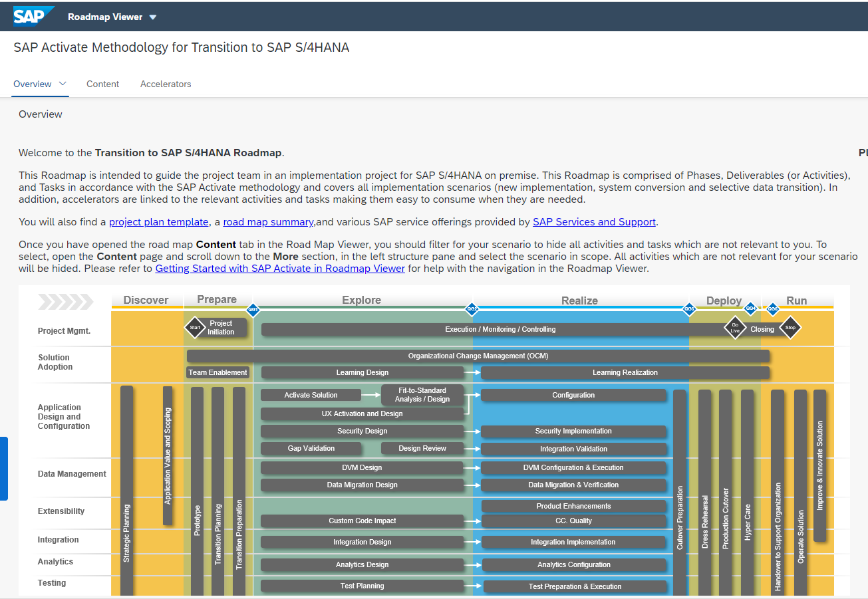Click the Start marker on Project Initiation

click(x=195, y=328)
